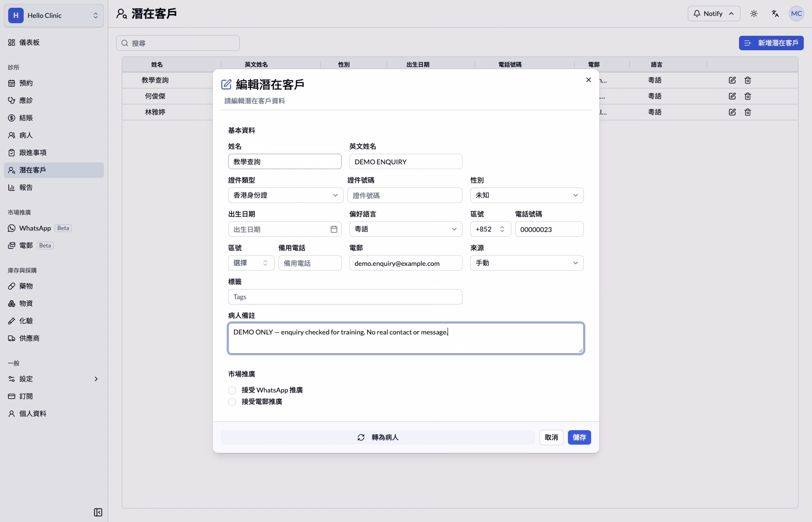
Task: Click the 病人備註 notes textarea
Action: click(406, 338)
